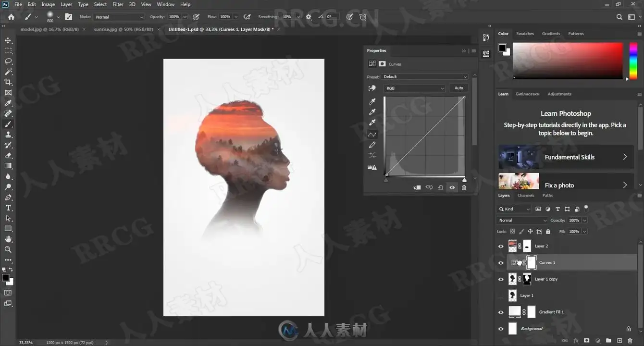Create a new group folder in Layers panel

coord(608,341)
